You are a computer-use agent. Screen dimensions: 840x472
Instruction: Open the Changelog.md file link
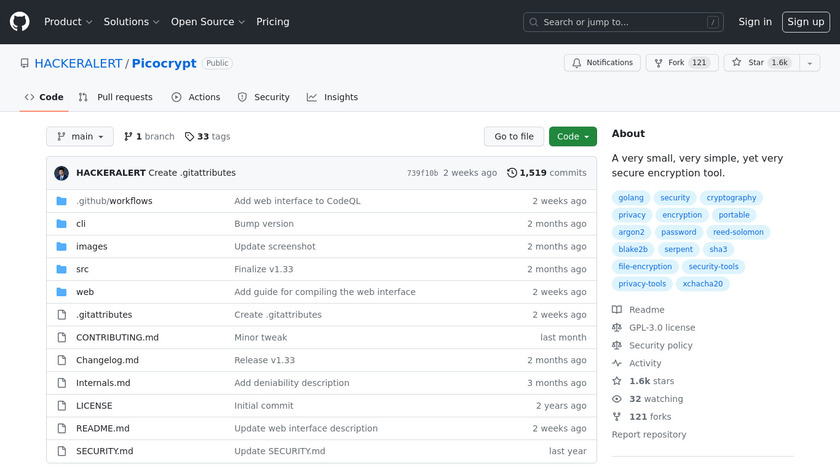point(107,360)
